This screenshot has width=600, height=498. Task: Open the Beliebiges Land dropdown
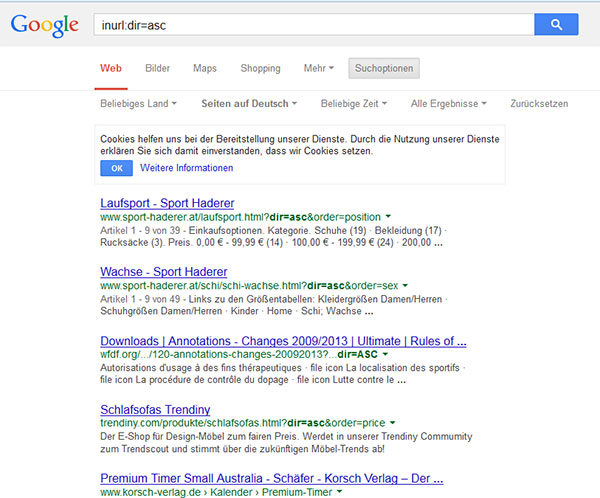[139, 103]
